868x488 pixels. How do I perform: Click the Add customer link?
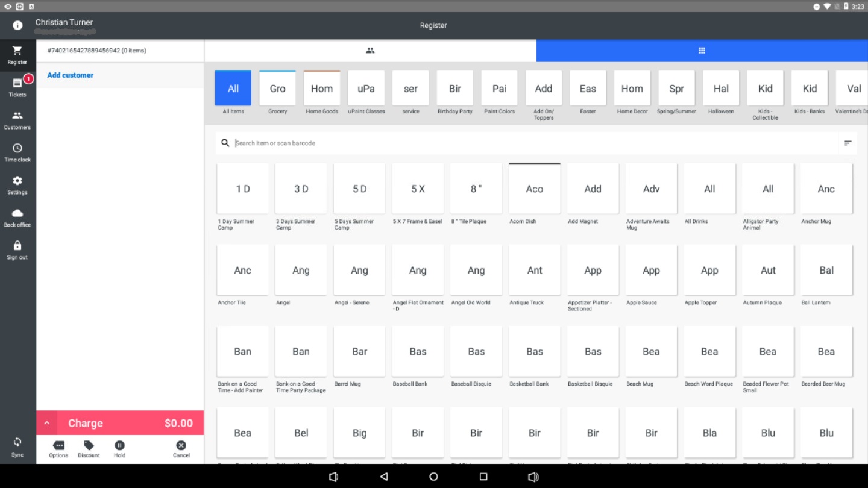(71, 75)
